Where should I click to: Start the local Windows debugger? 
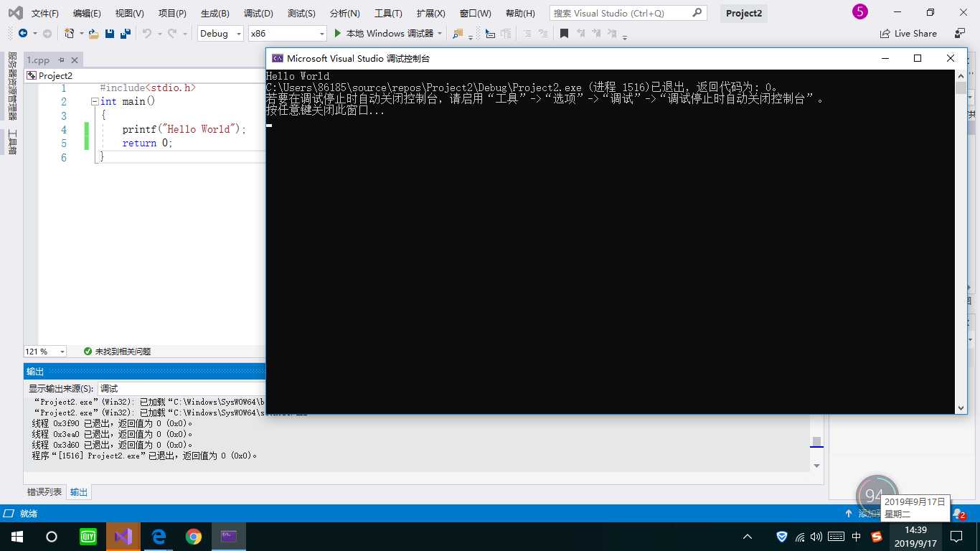click(384, 34)
